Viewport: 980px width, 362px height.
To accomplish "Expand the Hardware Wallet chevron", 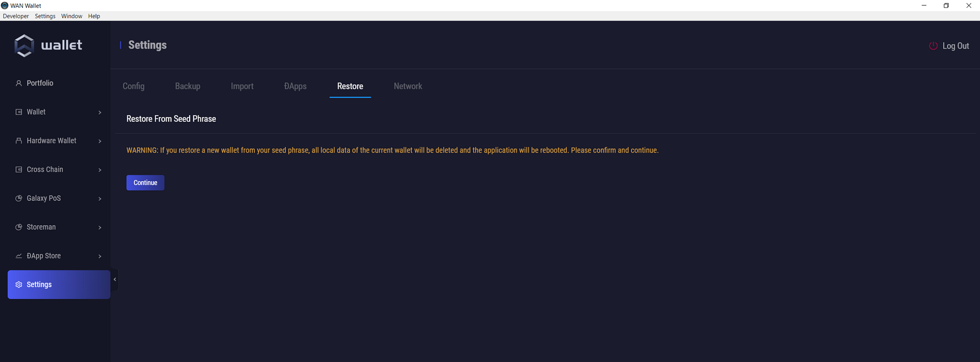I will click(100, 141).
